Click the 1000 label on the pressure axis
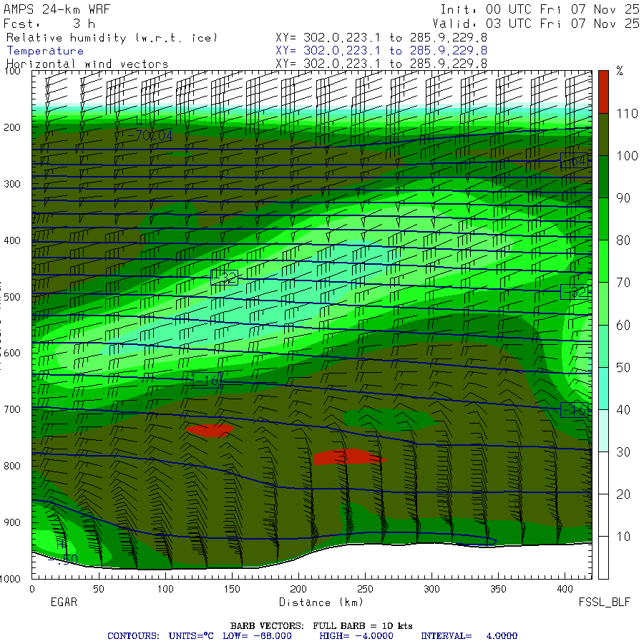Screen dimensions: 644x644 coord(10,579)
